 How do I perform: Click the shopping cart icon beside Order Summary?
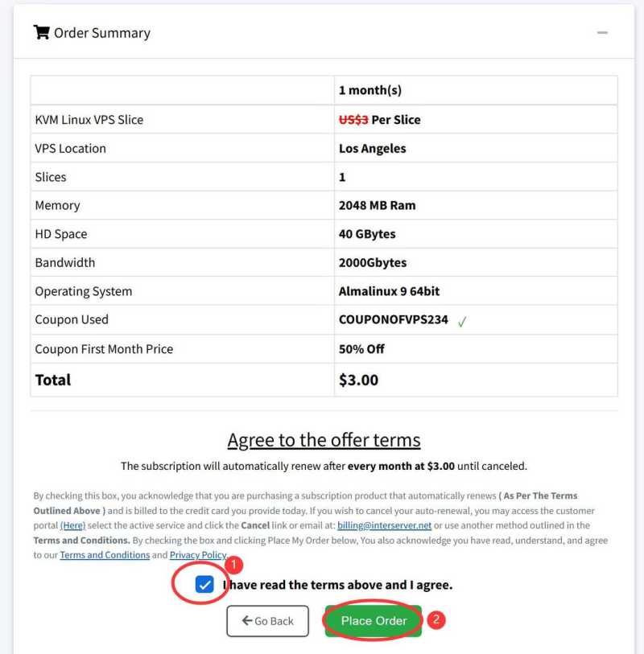(x=41, y=32)
